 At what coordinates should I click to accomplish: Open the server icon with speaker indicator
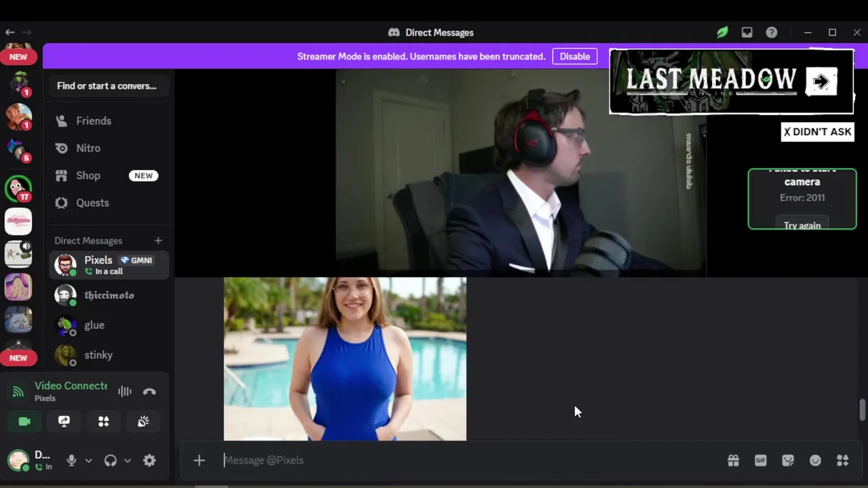[18, 254]
